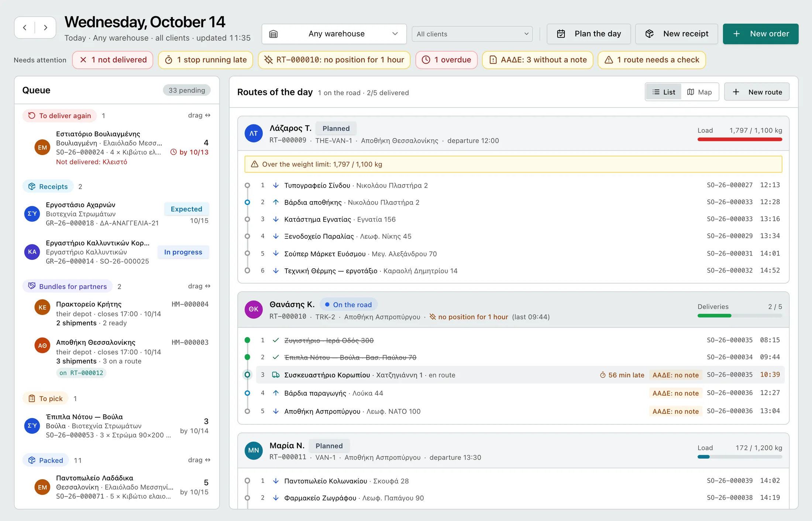Click the RT-000010 no position alert chip
This screenshot has width=812, height=521.
click(334, 60)
